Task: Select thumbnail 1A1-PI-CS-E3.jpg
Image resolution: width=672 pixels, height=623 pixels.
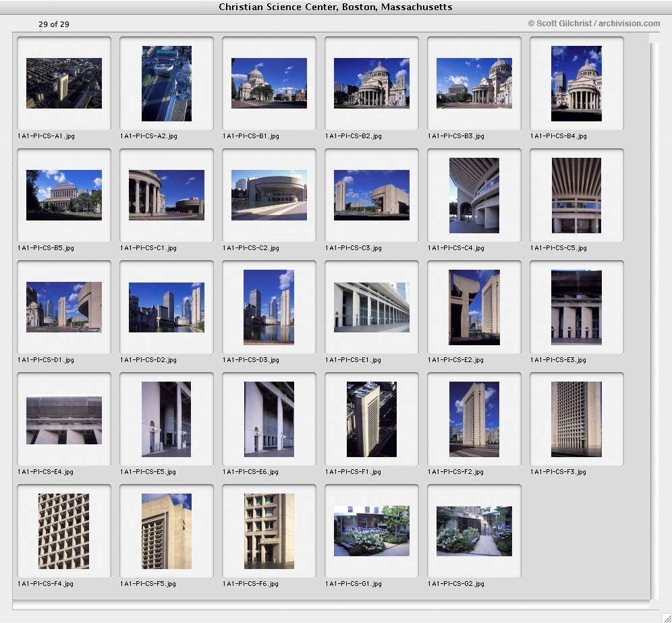Action: pyautogui.click(x=576, y=307)
